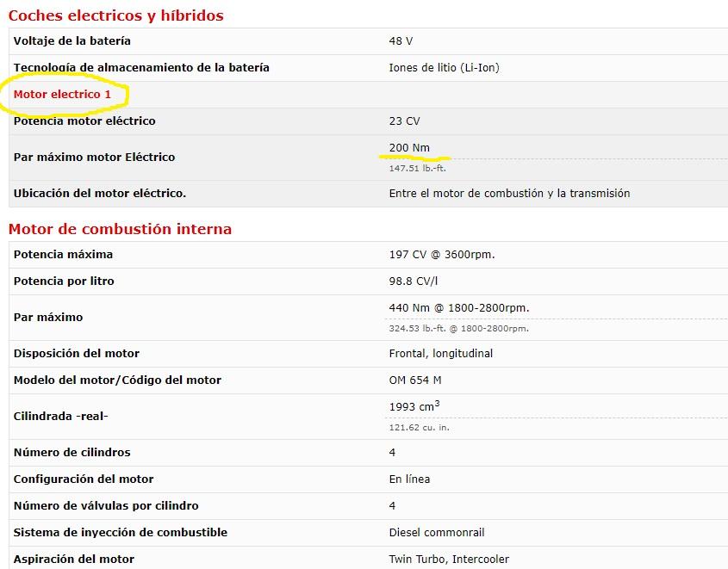Select the 'Motor electrico 1' red label
728x569 pixels.
pyautogui.click(x=62, y=94)
